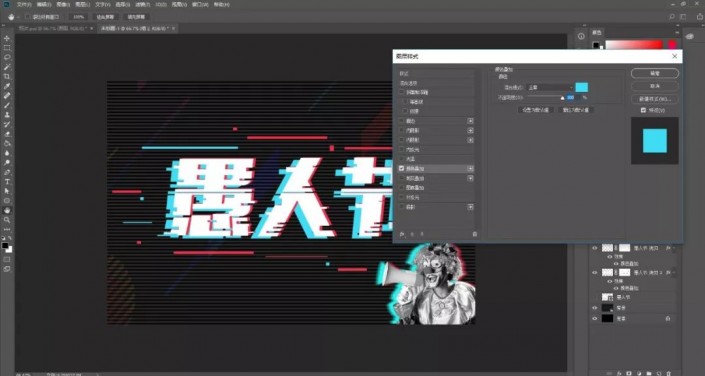The width and height of the screenshot is (705, 376).
Task: Open the 滤镜(T) menu
Action: 142,4
